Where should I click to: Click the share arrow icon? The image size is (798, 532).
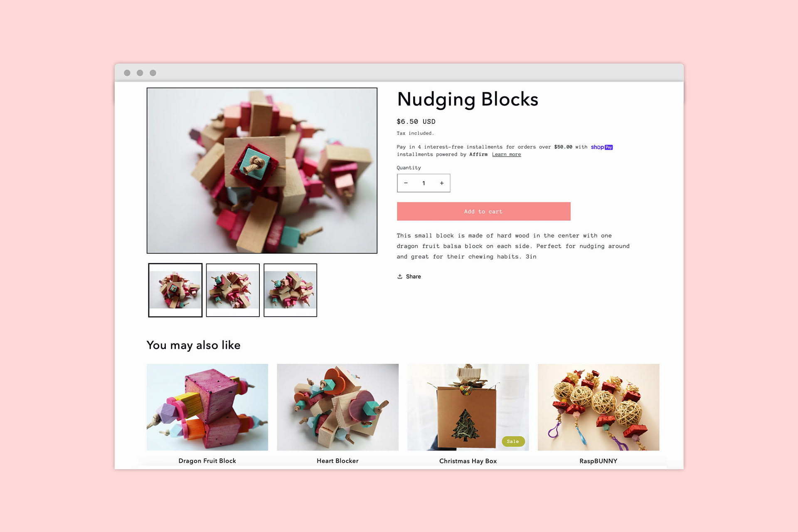coord(400,276)
